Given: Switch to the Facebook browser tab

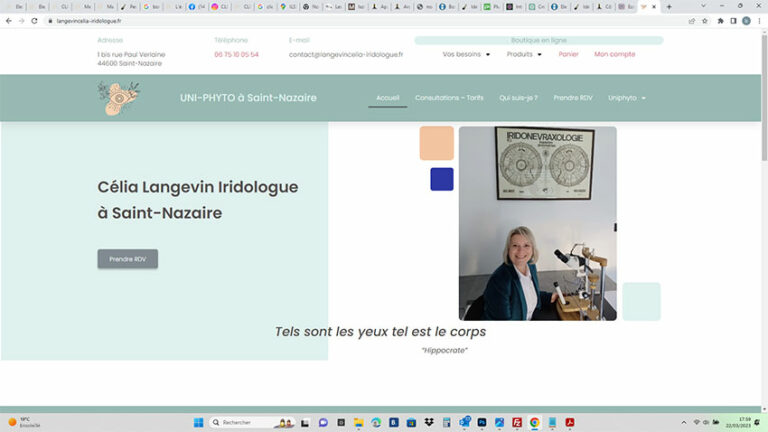Looking at the screenshot, I should coord(196,7).
